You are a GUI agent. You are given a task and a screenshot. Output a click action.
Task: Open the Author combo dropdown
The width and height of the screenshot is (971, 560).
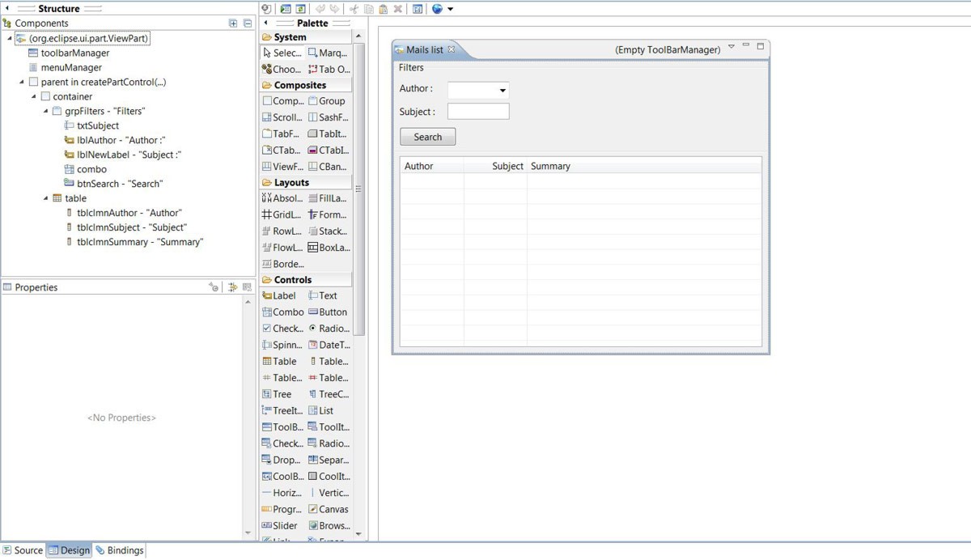pos(502,91)
